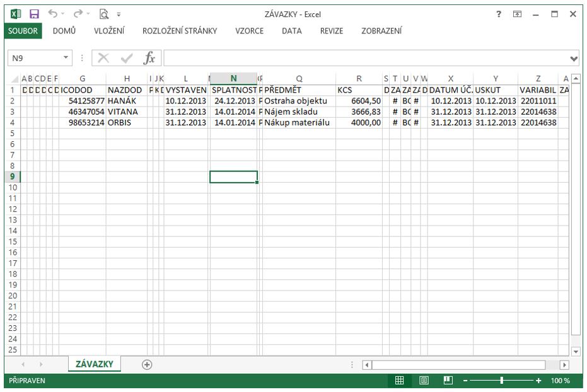
Task: Select column N header
Action: coord(233,79)
